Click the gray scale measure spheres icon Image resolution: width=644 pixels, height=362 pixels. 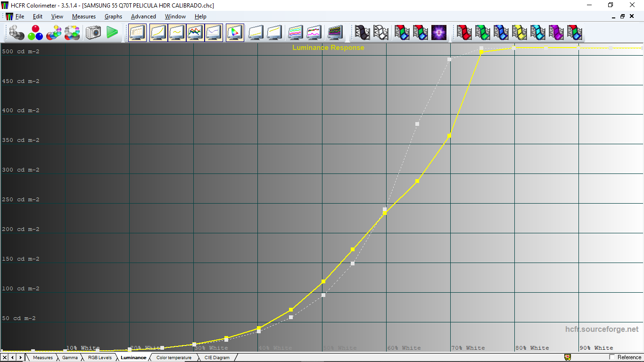(x=17, y=33)
